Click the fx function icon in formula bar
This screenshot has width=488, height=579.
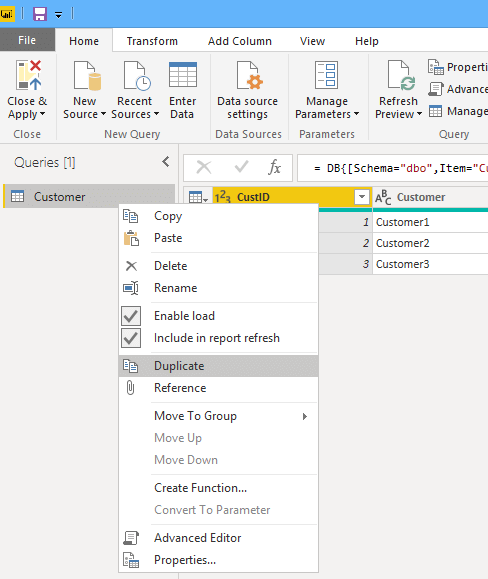point(274,167)
